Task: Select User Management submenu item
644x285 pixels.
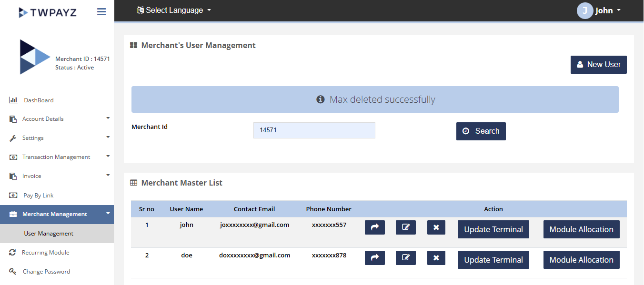Action: pyautogui.click(x=49, y=234)
